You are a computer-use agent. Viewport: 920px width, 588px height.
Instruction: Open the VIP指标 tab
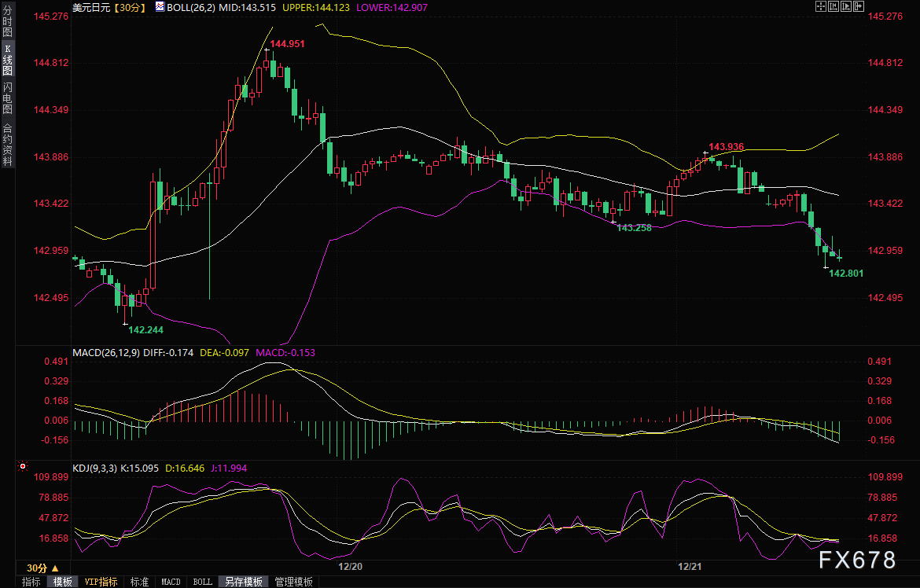pyautogui.click(x=101, y=582)
